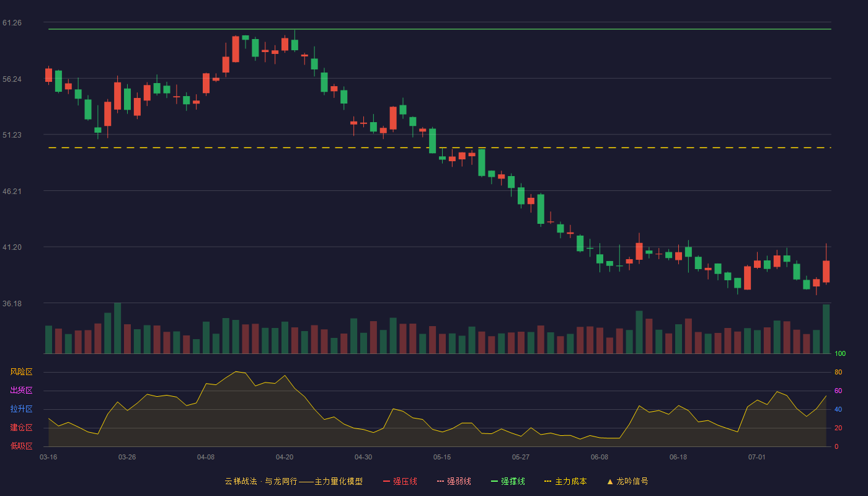Click the 拉升区 zone label

click(x=21, y=409)
